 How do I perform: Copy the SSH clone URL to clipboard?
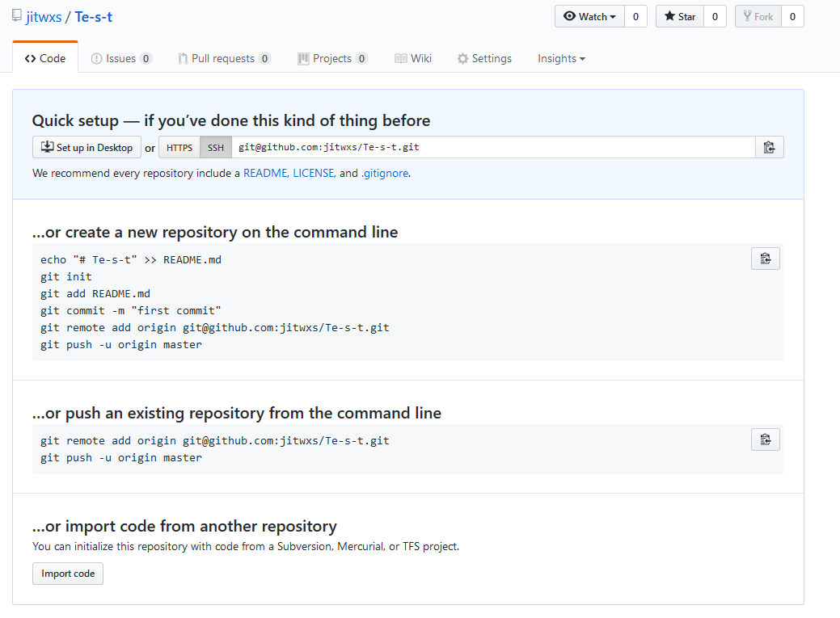pos(769,147)
